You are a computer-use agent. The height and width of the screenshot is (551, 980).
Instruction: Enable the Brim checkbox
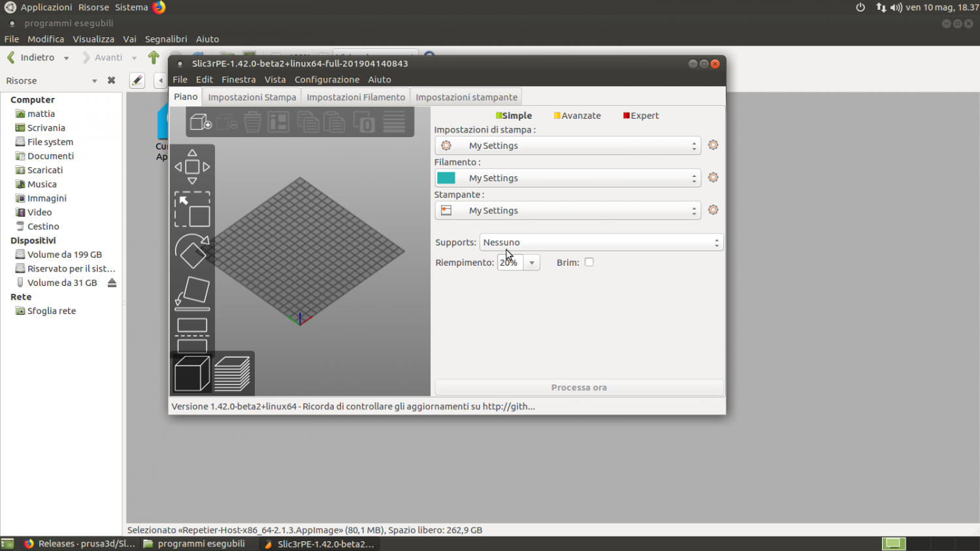(589, 262)
